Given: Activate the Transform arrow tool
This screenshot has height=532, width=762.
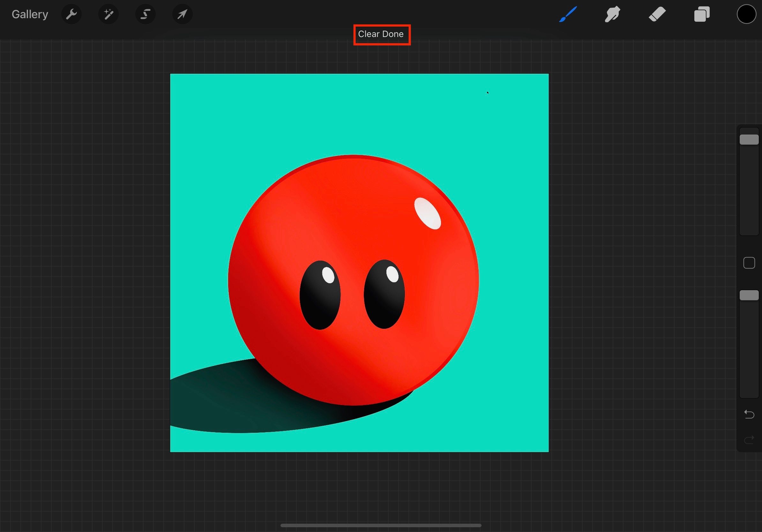Looking at the screenshot, I should tap(182, 14).
